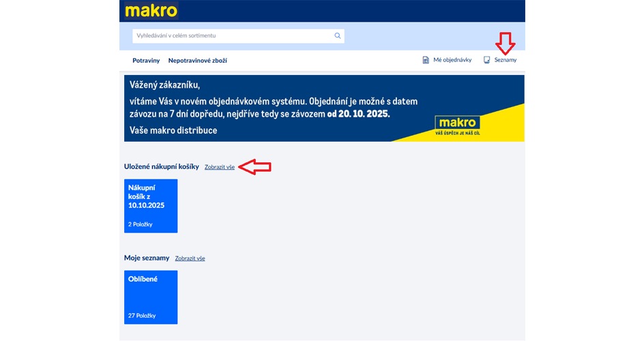Go to Mé objednávky text link
The height and width of the screenshot is (341, 644).
(452, 61)
